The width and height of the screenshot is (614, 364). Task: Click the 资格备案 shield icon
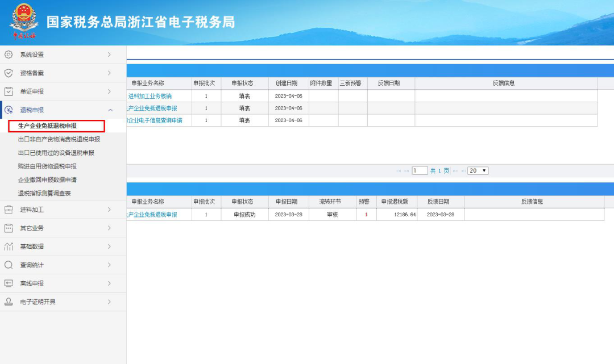[8, 73]
